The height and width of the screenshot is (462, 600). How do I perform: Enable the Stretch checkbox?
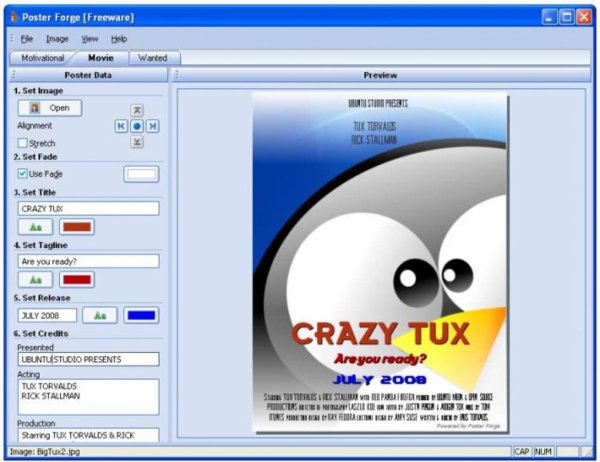(x=23, y=143)
